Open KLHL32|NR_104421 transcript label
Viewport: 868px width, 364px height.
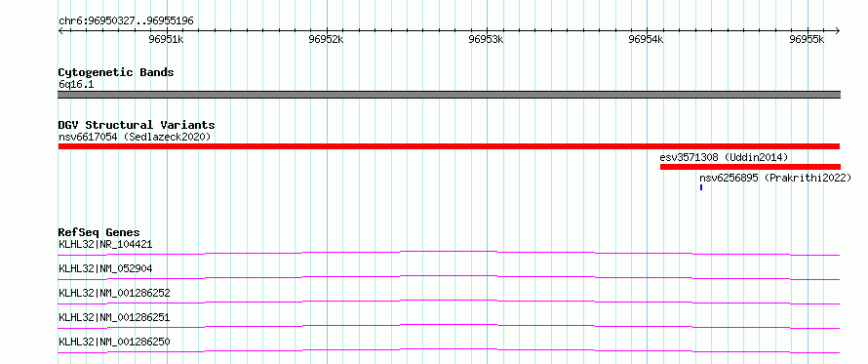point(105,244)
